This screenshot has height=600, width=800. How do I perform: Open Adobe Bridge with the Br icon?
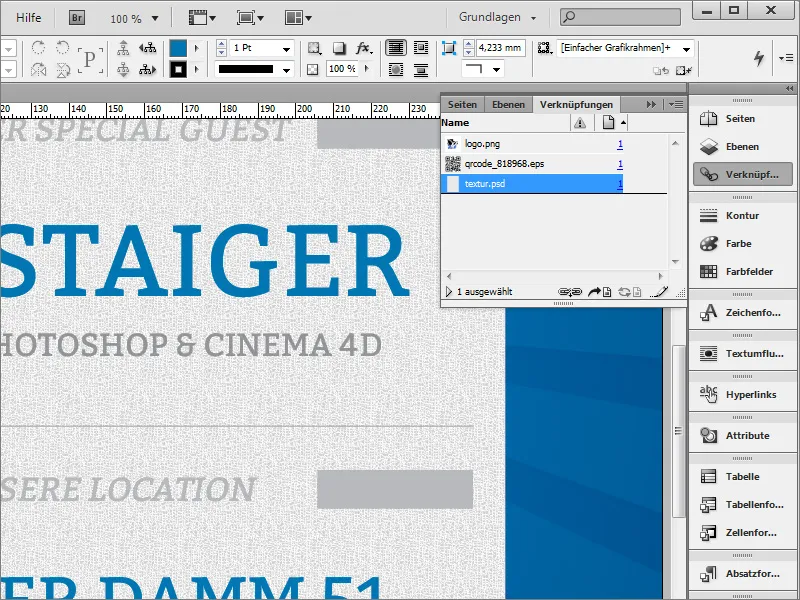point(77,18)
